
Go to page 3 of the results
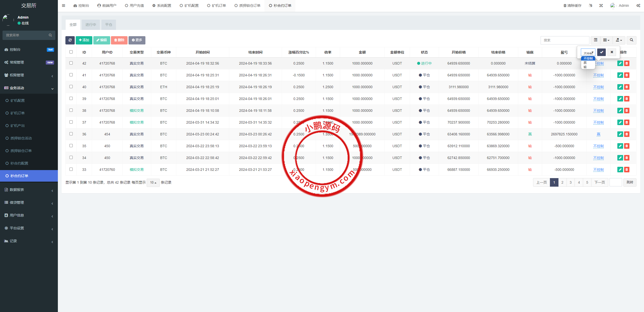(x=571, y=182)
